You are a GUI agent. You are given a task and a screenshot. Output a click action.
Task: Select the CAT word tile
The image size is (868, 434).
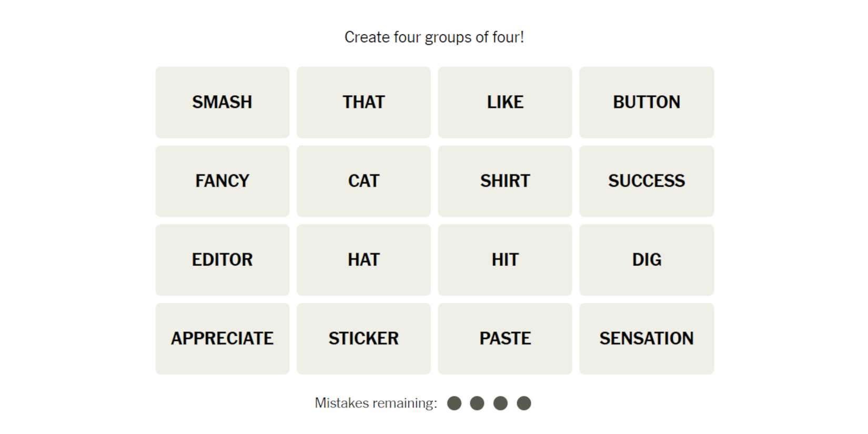[364, 181]
